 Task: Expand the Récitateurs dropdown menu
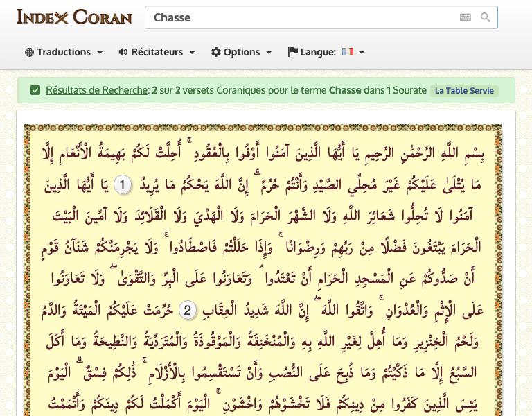click(157, 52)
